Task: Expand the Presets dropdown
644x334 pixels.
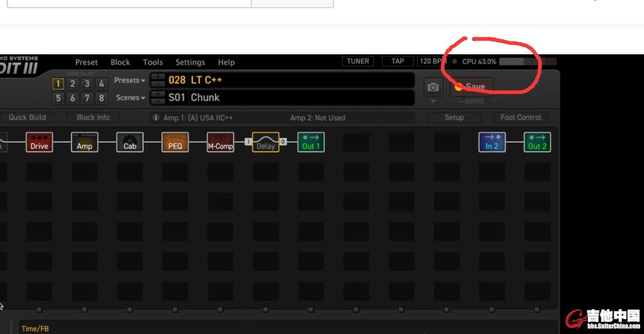Action: click(130, 80)
